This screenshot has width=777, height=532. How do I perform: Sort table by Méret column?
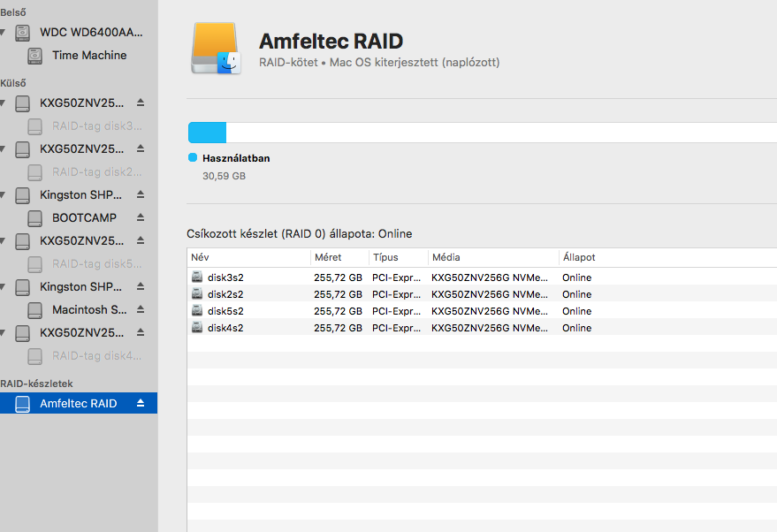(340, 257)
